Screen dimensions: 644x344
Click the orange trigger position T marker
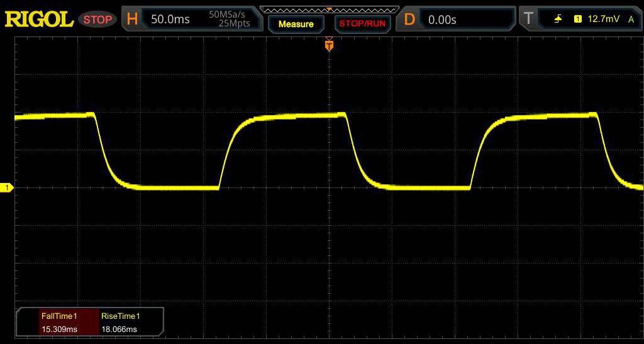coord(329,45)
